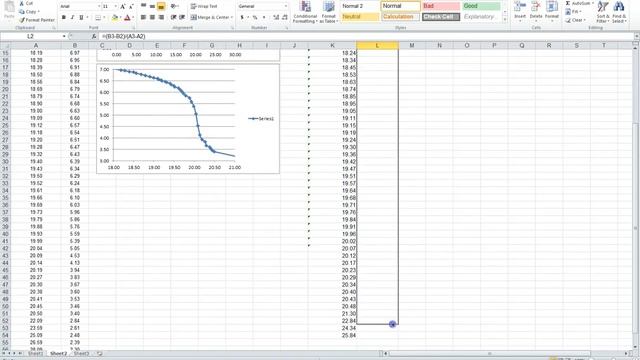Activate the Format Painter tool
Screen dimensions: 640x360
(x=37, y=20)
